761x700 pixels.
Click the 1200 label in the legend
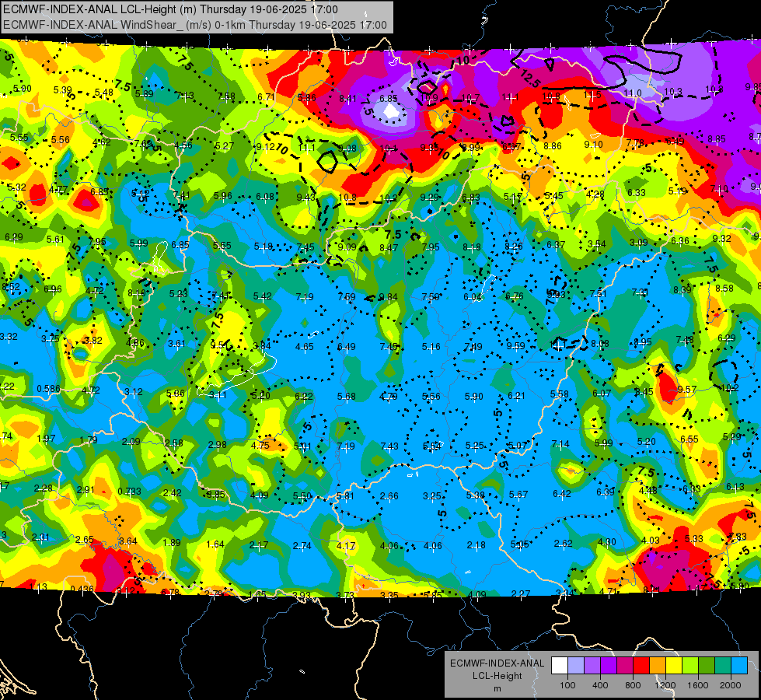(665, 685)
